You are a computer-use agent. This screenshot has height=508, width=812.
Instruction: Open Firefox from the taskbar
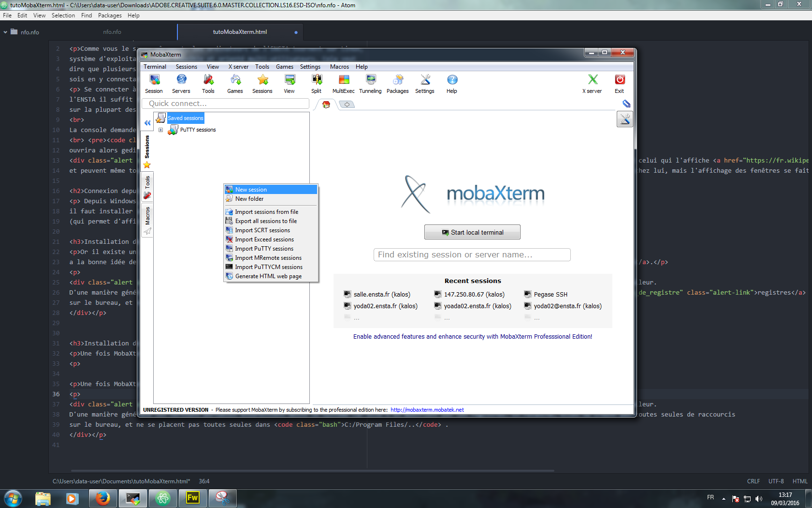point(102,498)
